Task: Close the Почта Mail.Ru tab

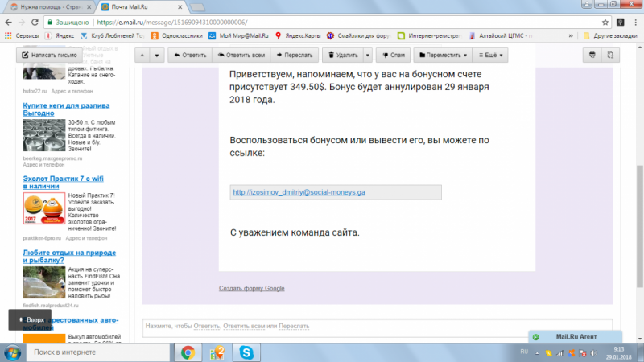Action: coord(180,7)
